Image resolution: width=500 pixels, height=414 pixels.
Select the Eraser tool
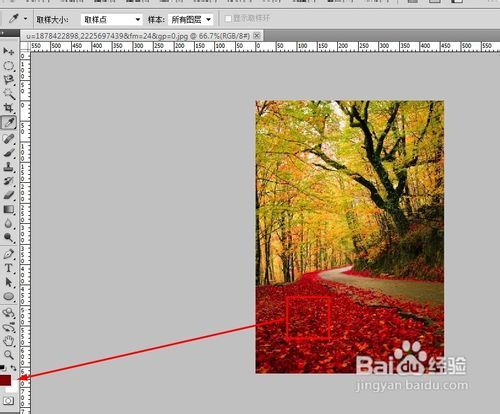[9, 195]
